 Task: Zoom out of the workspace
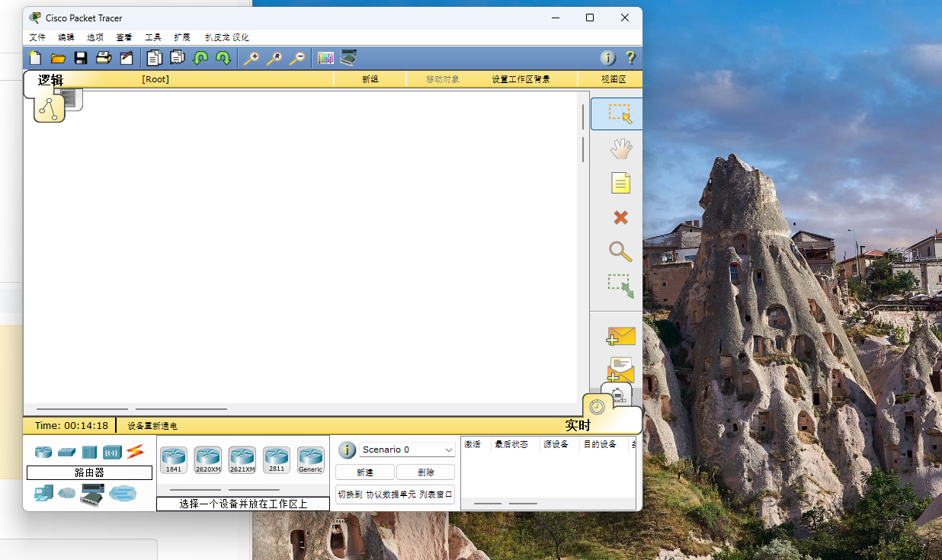296,58
